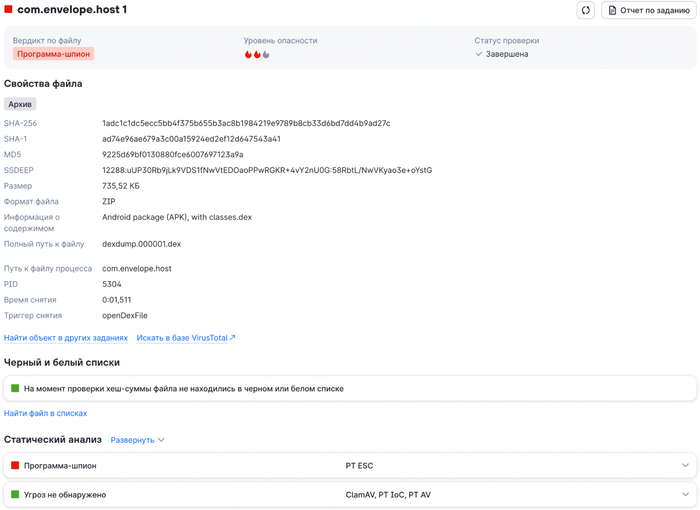The height and width of the screenshot is (510, 700).
Task: Select the MD5 hash value
Action: 172,155
